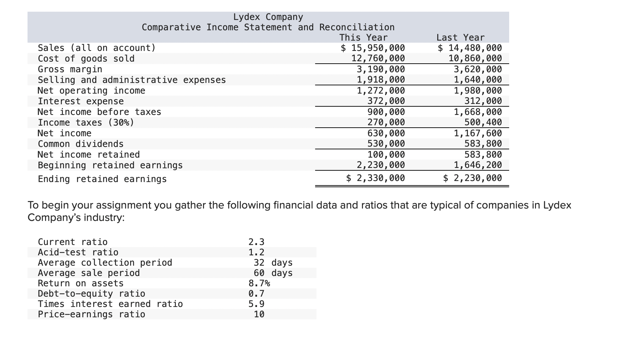Select the 'Common dividends' label
Image resolution: width=644 pixels, height=340 pixels.
tap(80, 144)
